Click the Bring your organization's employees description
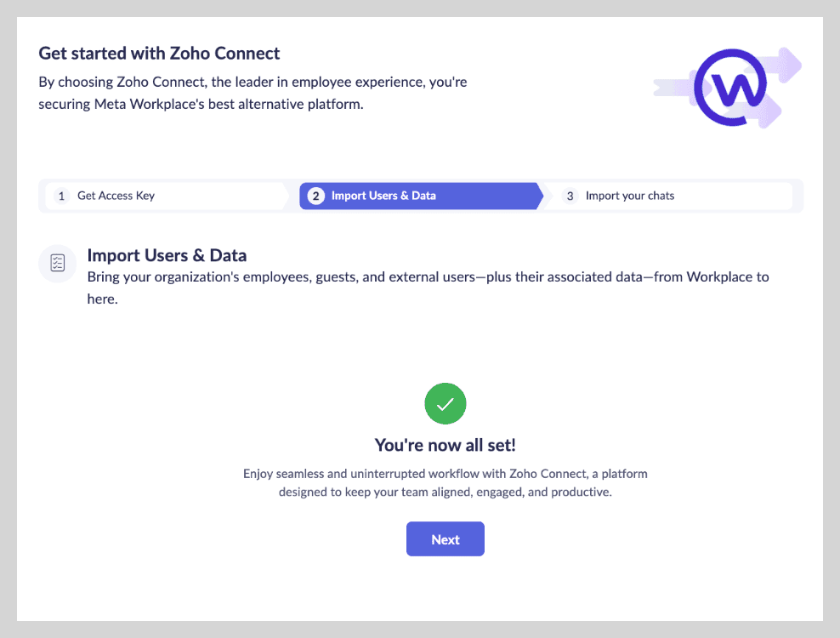This screenshot has width=840, height=638. [428, 277]
